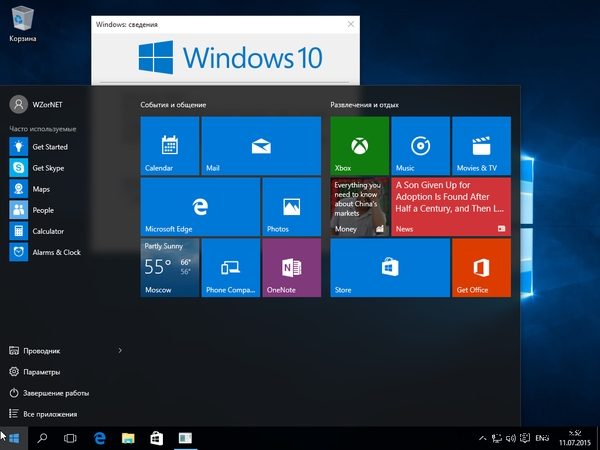Image resolution: width=600 pixels, height=450 pixels.
Task: Open the Phone Companion tile
Action: (x=231, y=267)
